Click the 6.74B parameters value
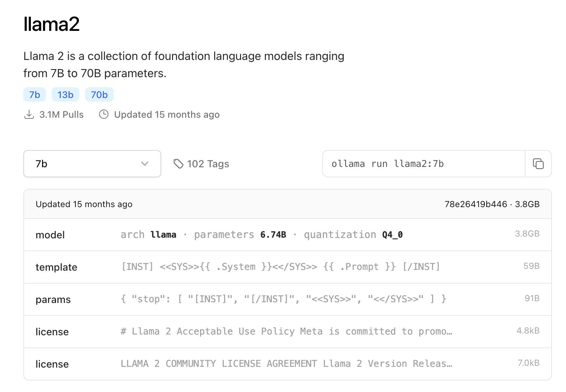Viewport: 566px width, 392px height. click(273, 235)
